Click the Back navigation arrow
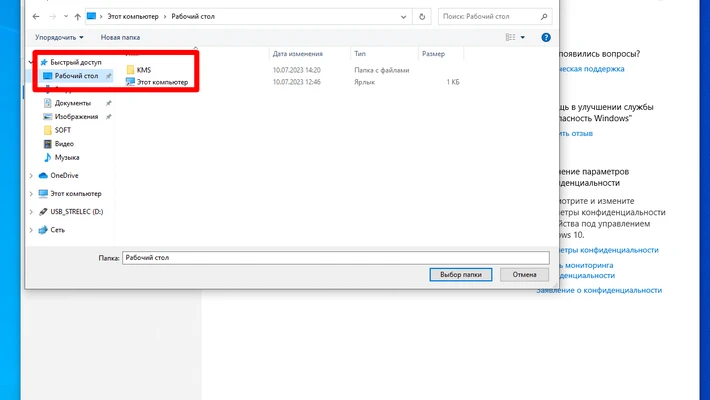Image resolution: width=710 pixels, height=400 pixels. pyautogui.click(x=33, y=17)
